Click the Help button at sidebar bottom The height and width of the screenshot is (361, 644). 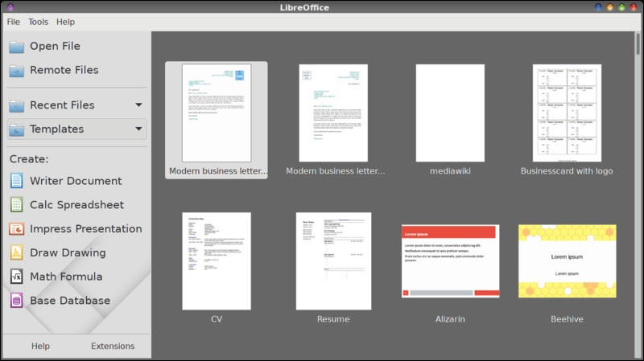(40, 346)
